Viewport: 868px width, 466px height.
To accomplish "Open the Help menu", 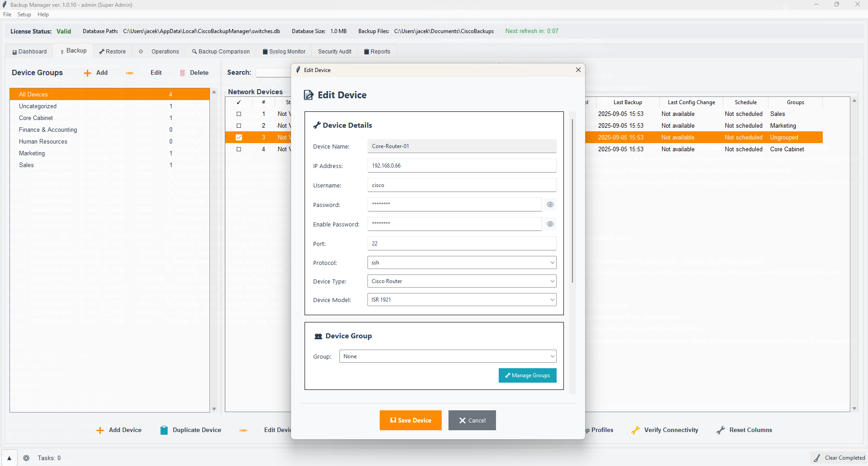I will (x=43, y=14).
